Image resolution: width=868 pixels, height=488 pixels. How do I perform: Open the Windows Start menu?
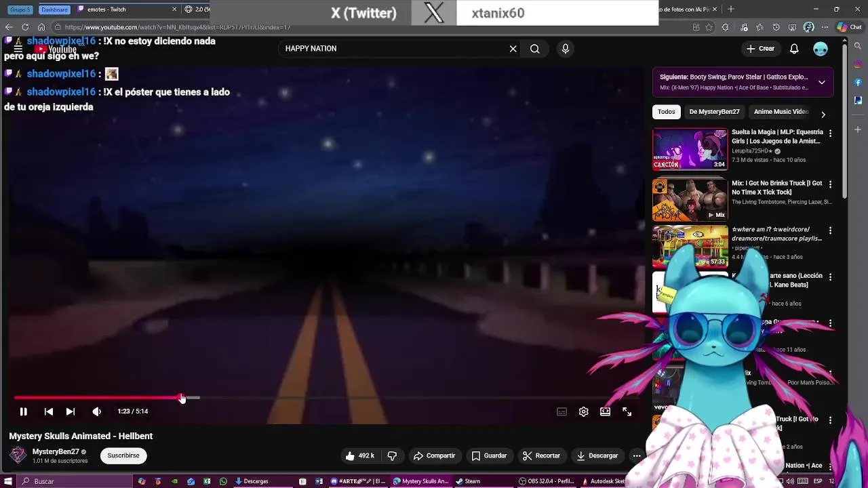[x=7, y=481]
